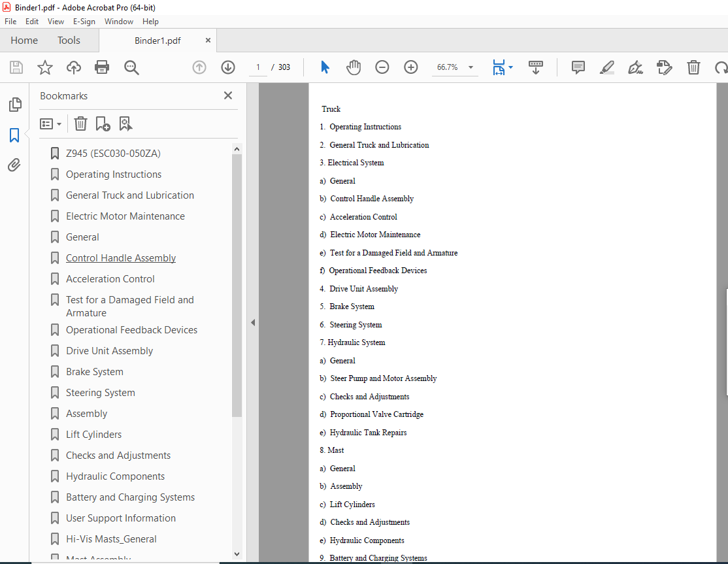Viewport: 728px width, 564px height.
Task: Select the Hand pan tool
Action: 354,67
